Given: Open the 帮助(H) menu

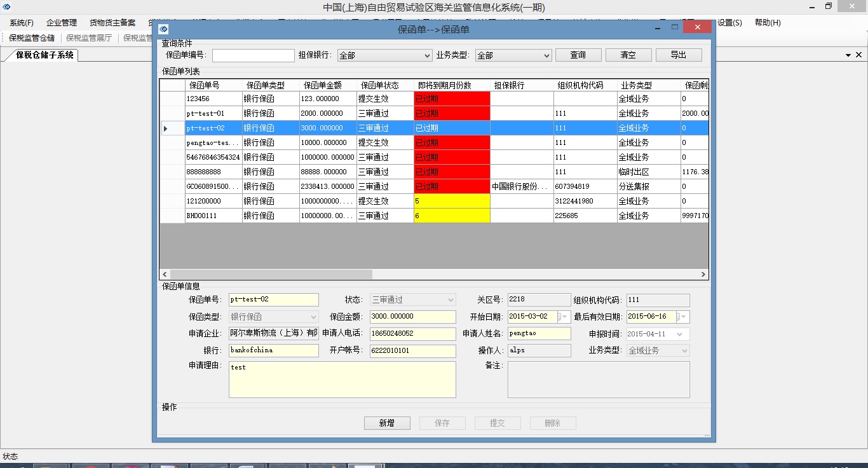Looking at the screenshot, I should (x=768, y=23).
